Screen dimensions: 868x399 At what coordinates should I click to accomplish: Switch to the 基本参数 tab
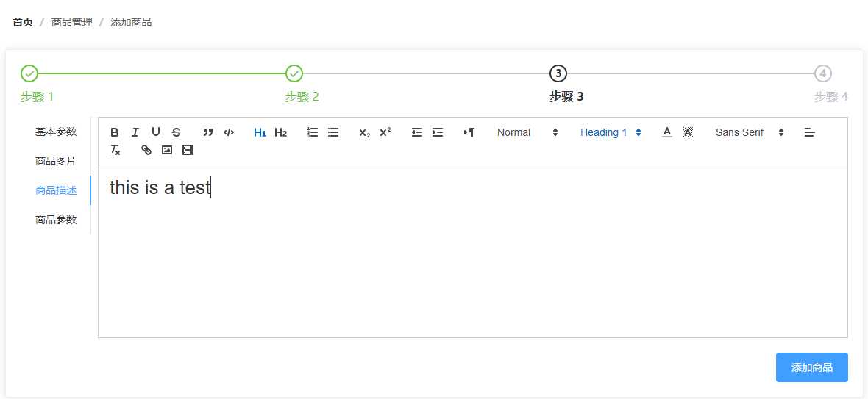coord(56,132)
